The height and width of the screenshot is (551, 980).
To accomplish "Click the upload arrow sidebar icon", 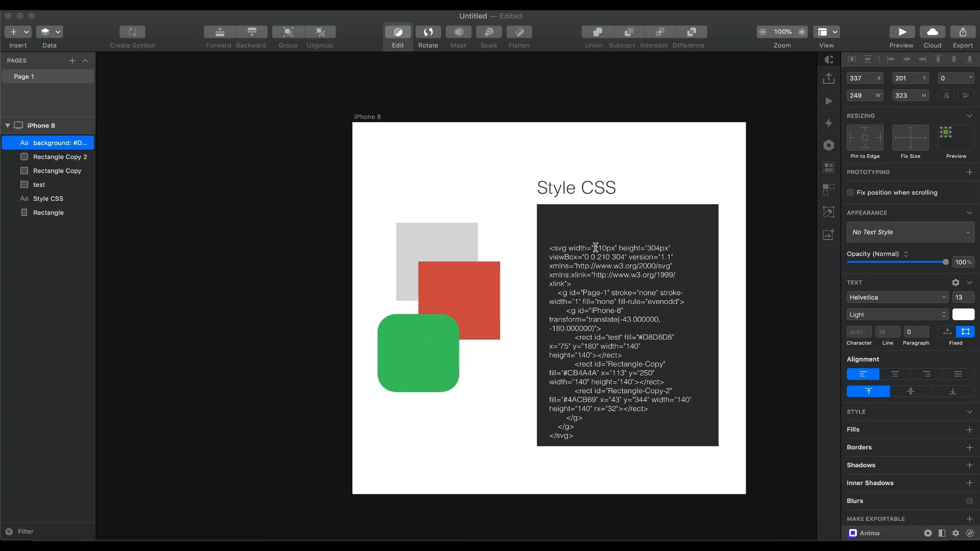I will pos(829,78).
